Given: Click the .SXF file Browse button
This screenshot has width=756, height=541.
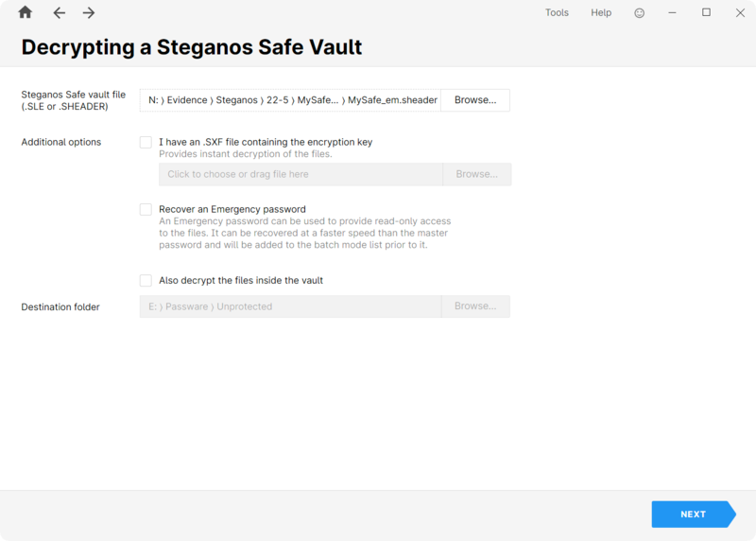Looking at the screenshot, I should (477, 174).
